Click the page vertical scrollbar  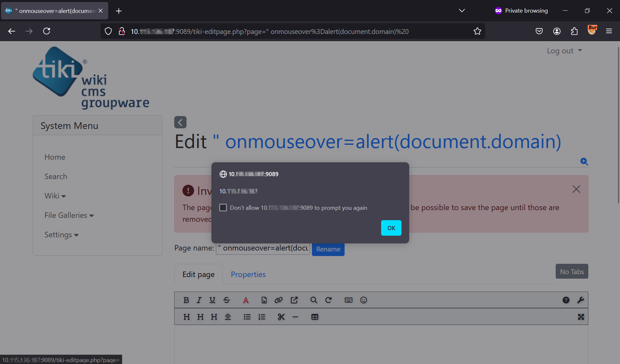[x=618, y=125]
